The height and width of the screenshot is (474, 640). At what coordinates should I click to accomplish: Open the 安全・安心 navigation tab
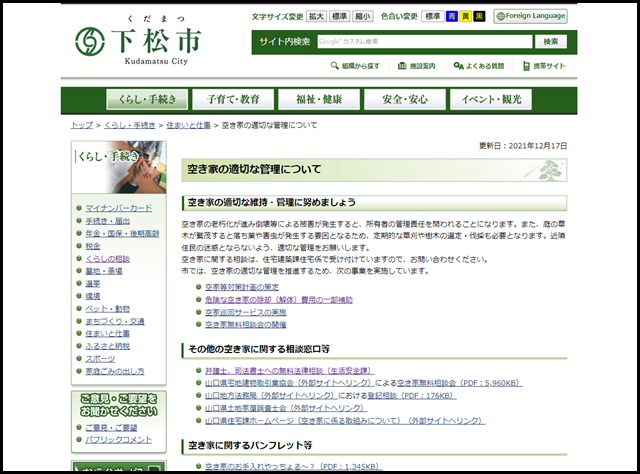403,100
